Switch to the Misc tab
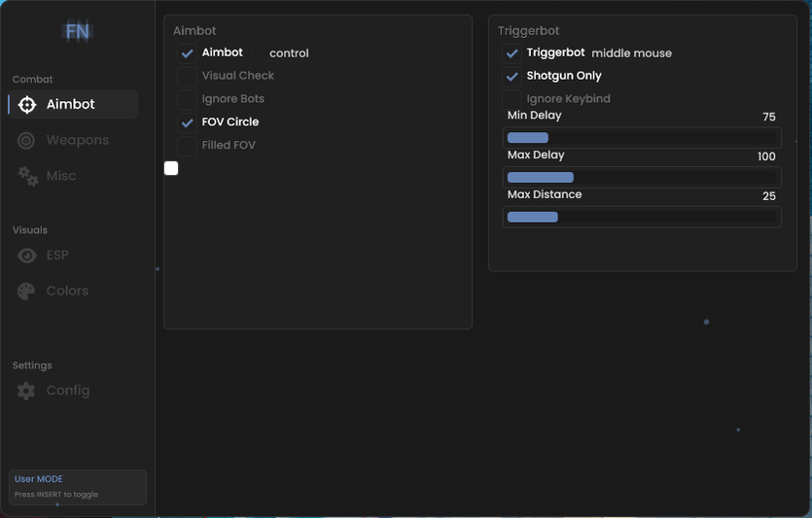The image size is (812, 518). (60, 176)
